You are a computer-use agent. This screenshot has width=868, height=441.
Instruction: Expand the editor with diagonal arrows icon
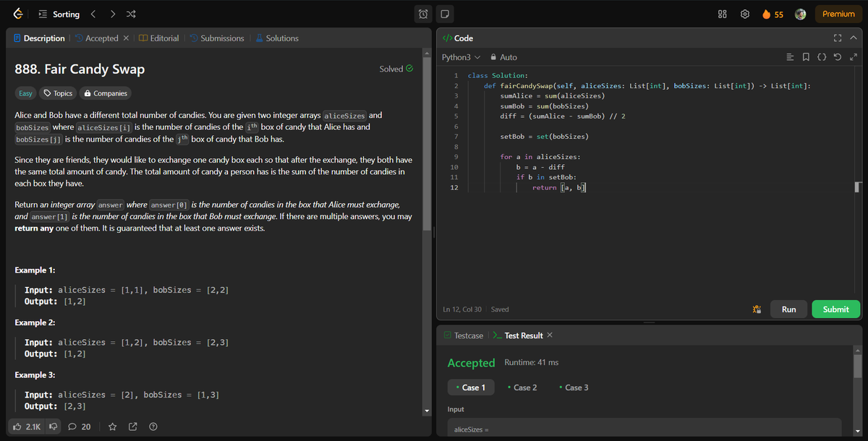tap(854, 57)
